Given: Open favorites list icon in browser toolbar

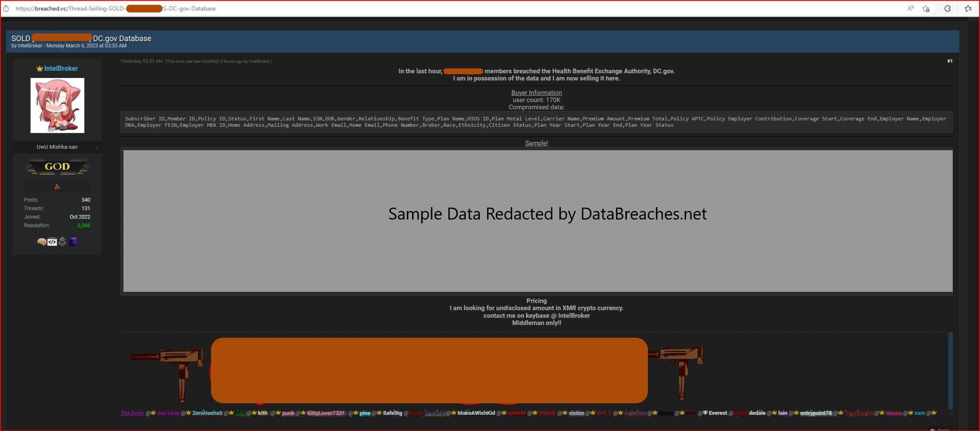Looking at the screenshot, I should [968, 9].
